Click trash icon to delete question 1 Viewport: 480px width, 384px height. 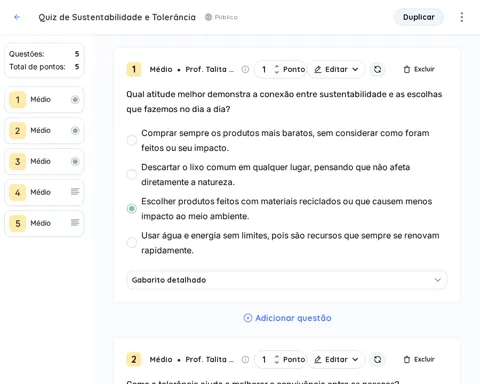click(x=407, y=69)
